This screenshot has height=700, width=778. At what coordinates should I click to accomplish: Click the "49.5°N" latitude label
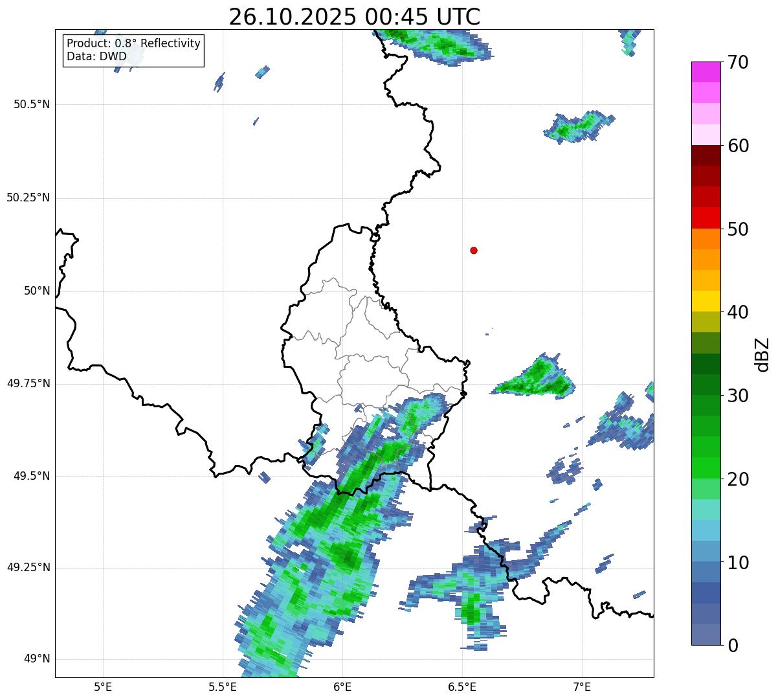coord(32,476)
